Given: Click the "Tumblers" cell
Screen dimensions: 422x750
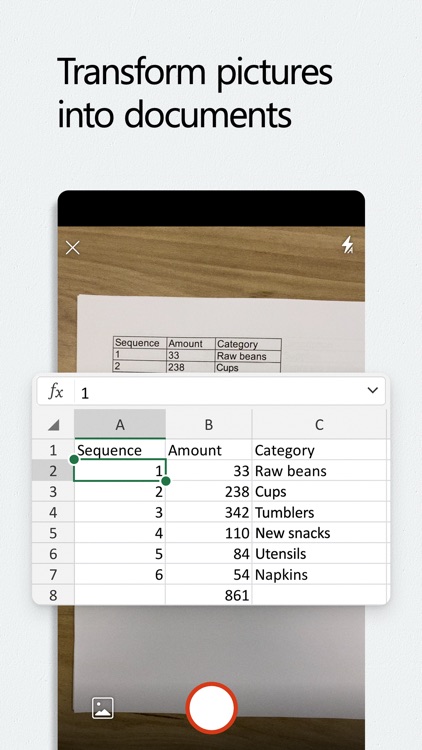Looking at the screenshot, I should 319,512.
